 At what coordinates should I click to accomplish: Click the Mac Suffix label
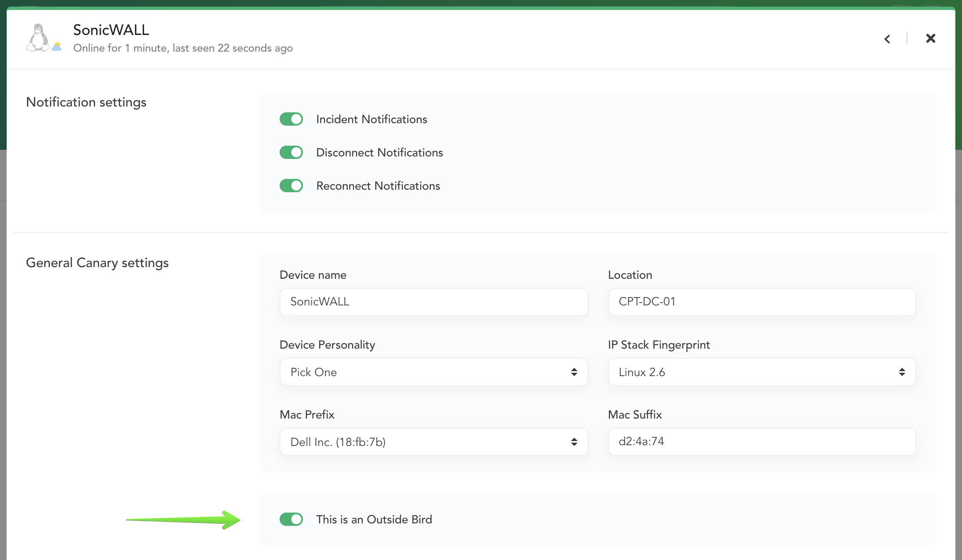(x=635, y=415)
